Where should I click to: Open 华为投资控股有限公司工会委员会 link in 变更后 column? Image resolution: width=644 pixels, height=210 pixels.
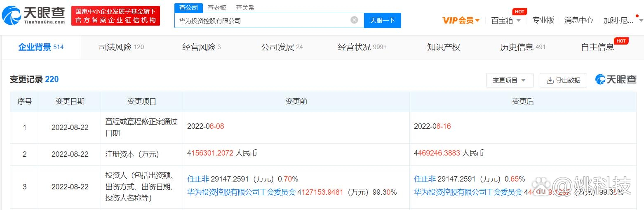468,192
